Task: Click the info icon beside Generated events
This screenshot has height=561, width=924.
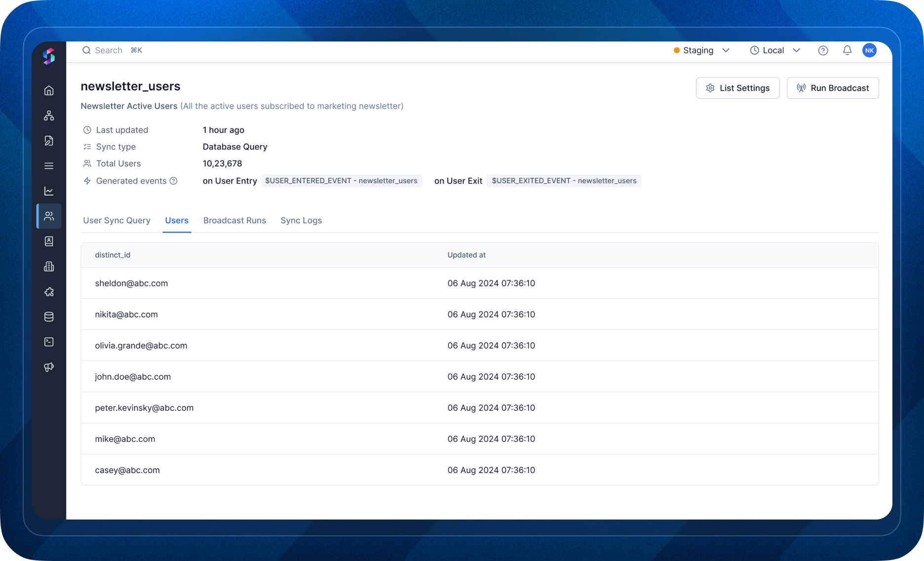Action: 173,181
